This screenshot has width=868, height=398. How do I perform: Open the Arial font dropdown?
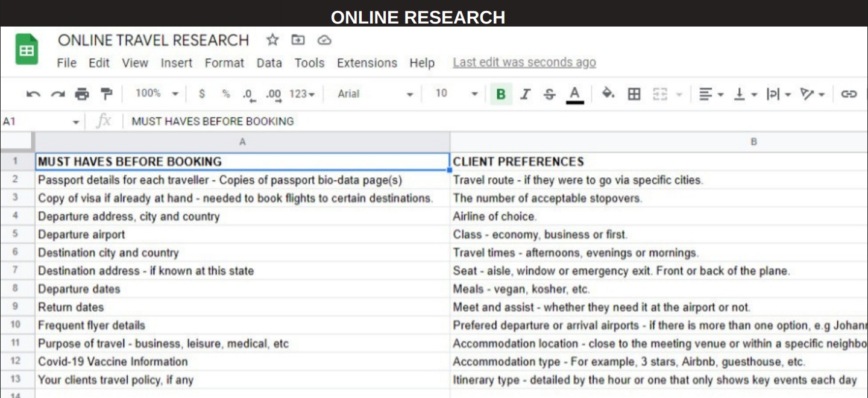point(375,94)
